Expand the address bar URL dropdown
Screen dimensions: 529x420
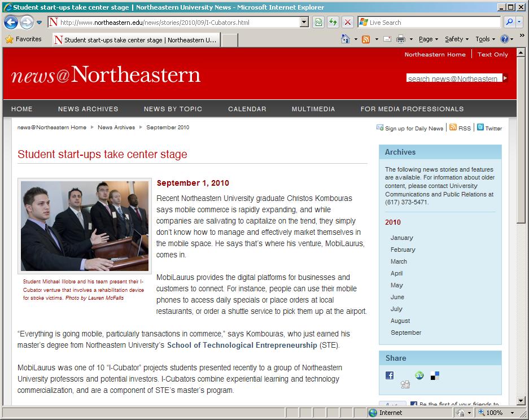tap(304, 23)
